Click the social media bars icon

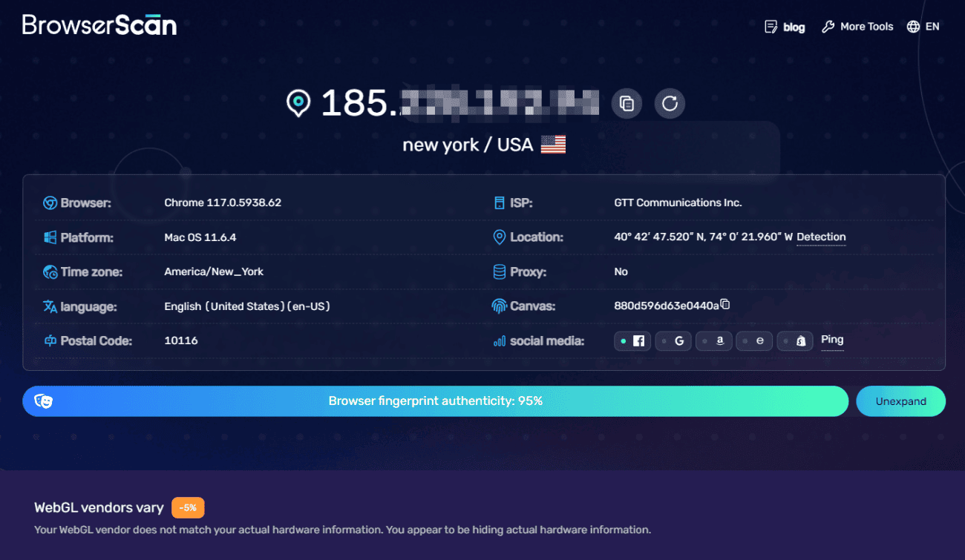(500, 341)
